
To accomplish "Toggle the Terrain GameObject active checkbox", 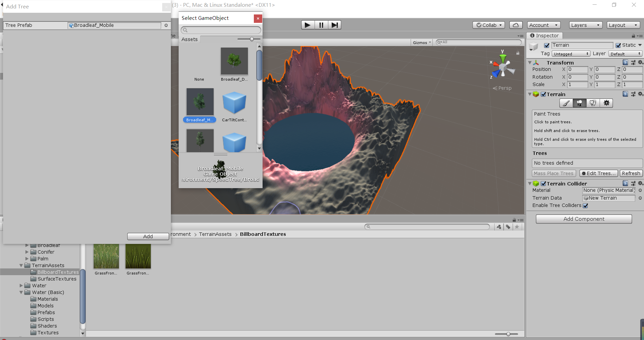I will click(x=547, y=45).
